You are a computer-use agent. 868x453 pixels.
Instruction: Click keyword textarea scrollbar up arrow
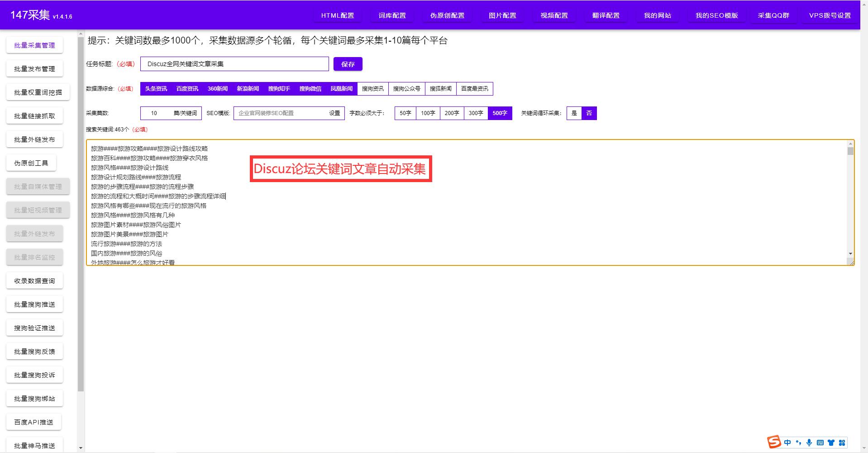(850, 144)
